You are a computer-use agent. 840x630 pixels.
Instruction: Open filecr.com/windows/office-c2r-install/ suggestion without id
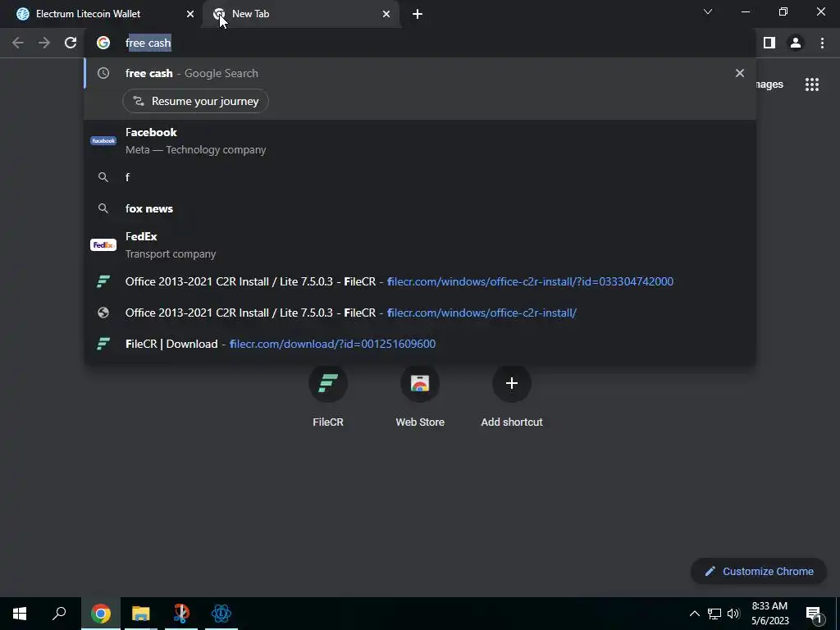coord(420,313)
